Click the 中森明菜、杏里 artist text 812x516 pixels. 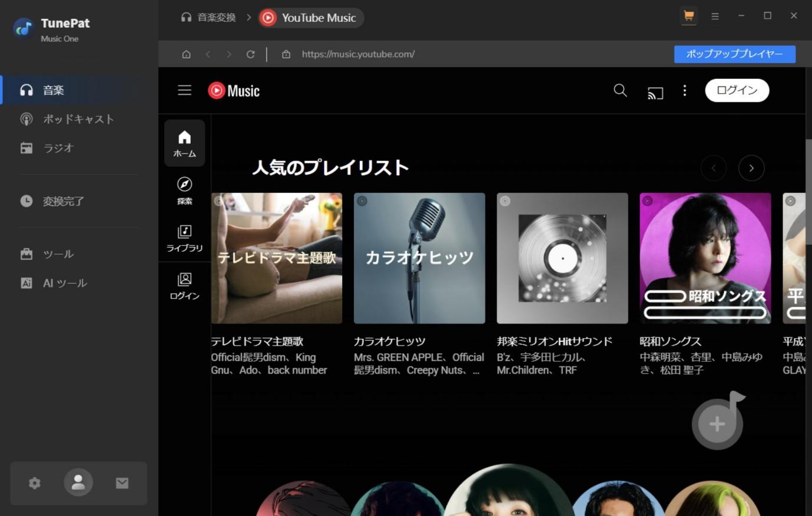coord(701,364)
